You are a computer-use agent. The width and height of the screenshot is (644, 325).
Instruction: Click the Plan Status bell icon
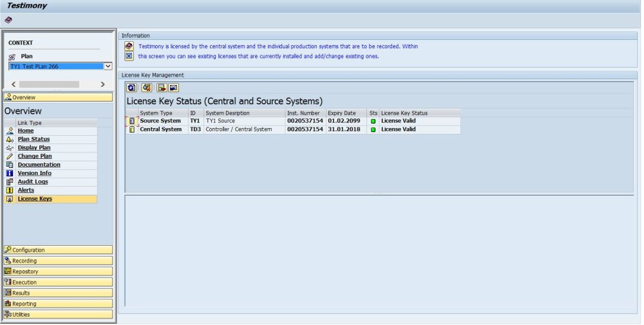10,139
